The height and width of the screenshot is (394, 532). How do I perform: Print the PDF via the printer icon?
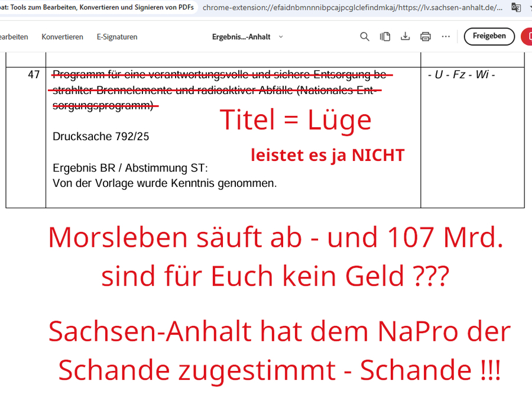click(425, 36)
